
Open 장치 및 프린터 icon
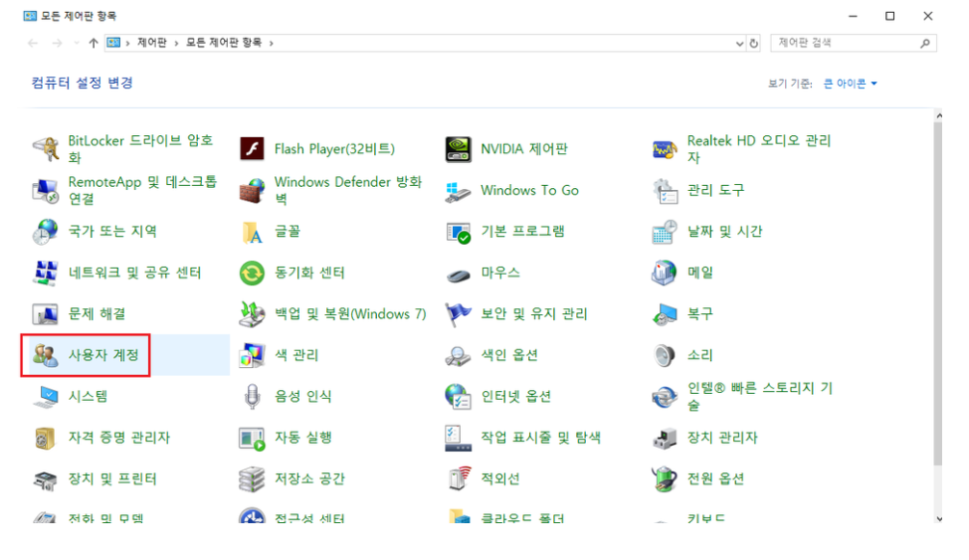[46, 479]
